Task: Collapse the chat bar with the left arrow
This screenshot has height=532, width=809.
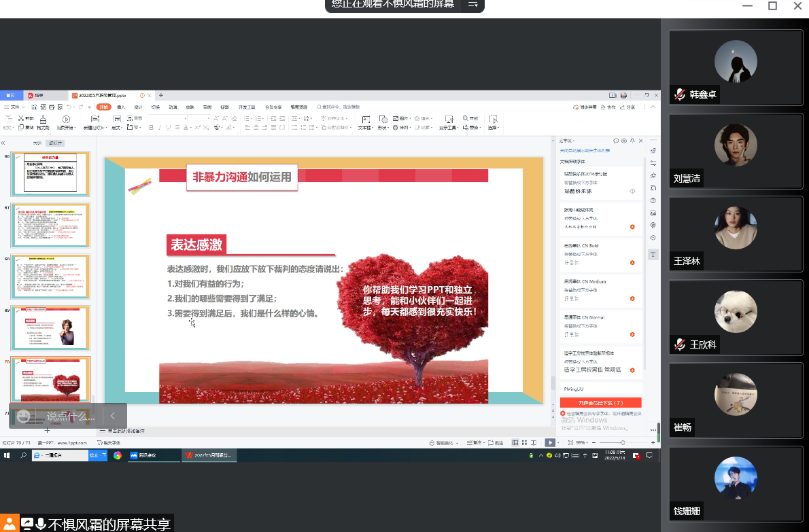Action: 113,416
